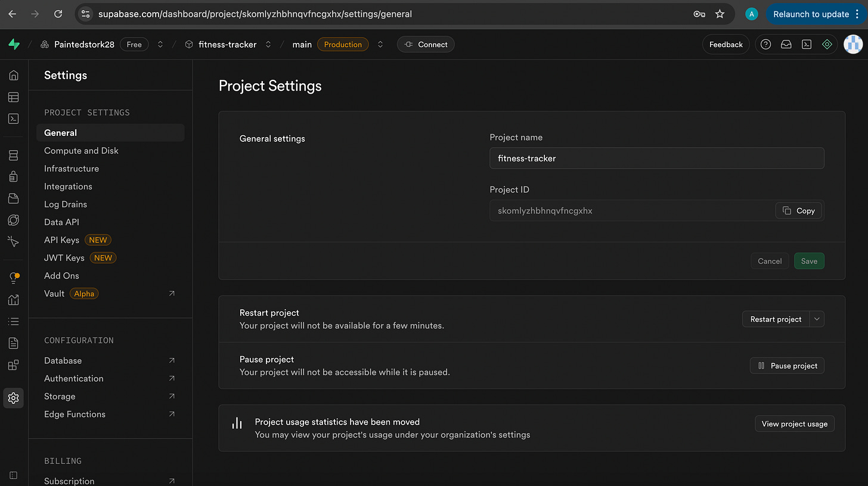
Task: Click the bookmark star in the address bar
Action: tap(720, 14)
